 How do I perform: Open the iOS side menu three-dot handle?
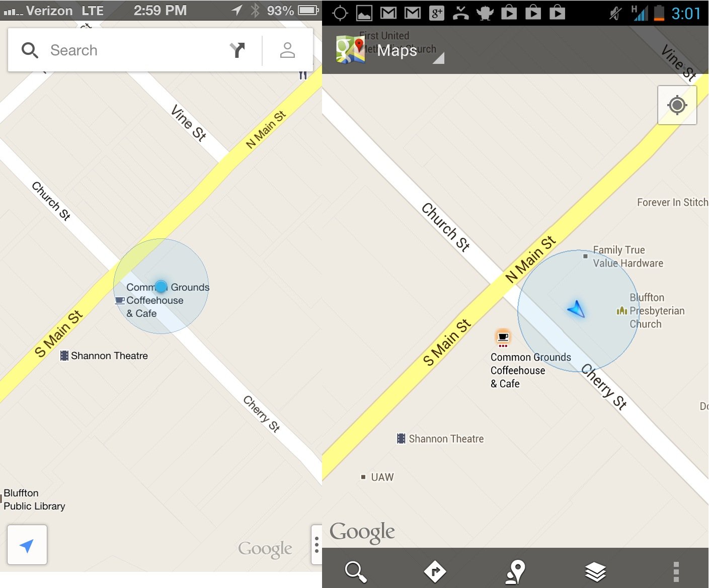coord(317,545)
